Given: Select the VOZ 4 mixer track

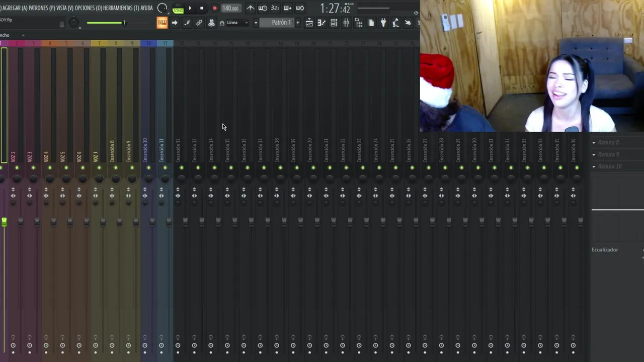Looking at the screenshot, I should tap(46, 156).
